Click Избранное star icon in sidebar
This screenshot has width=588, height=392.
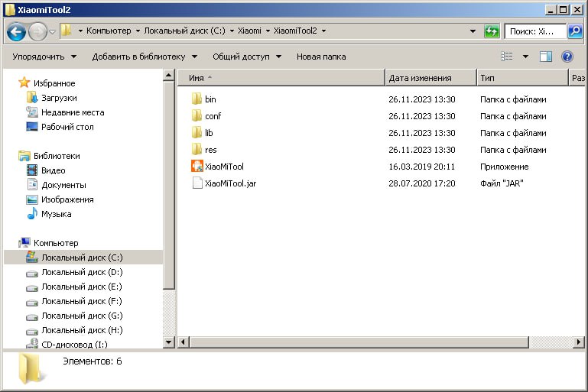coord(24,83)
